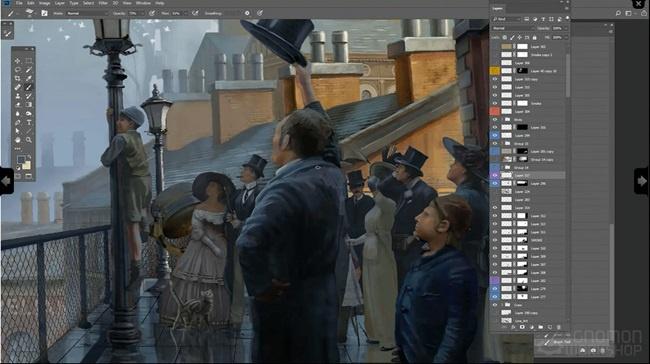The image size is (650, 364).
Task: Delete the history state with the trash icon
Action: pyautogui.click(x=603, y=350)
